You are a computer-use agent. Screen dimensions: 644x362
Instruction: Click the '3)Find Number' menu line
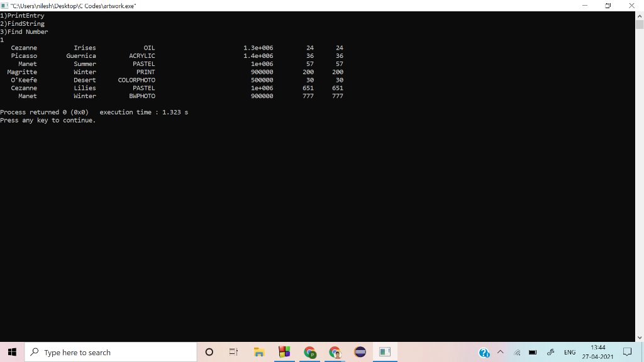tap(24, 31)
